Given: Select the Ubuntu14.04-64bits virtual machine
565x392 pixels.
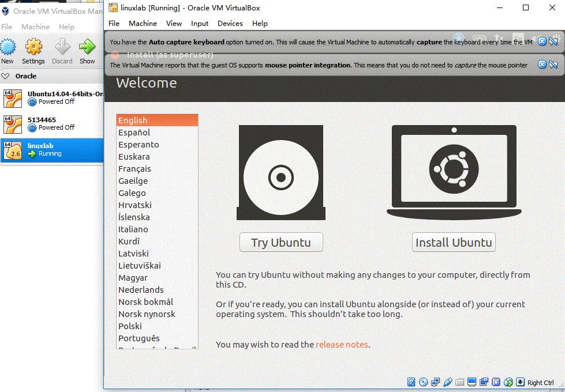Looking at the screenshot, I should (x=52, y=98).
